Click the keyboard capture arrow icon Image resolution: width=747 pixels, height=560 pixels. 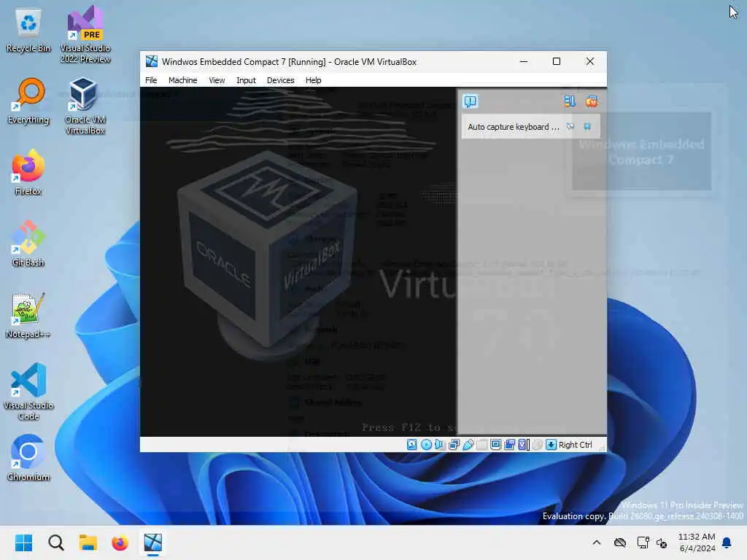coord(551,445)
